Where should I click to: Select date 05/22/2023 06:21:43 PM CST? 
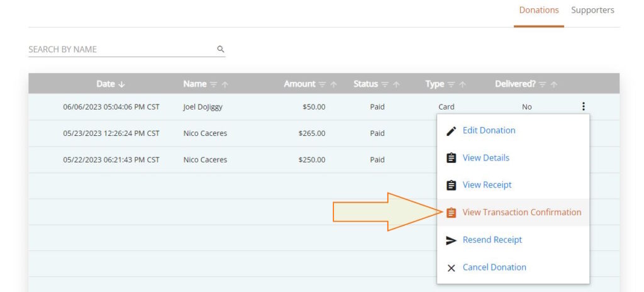pos(111,160)
